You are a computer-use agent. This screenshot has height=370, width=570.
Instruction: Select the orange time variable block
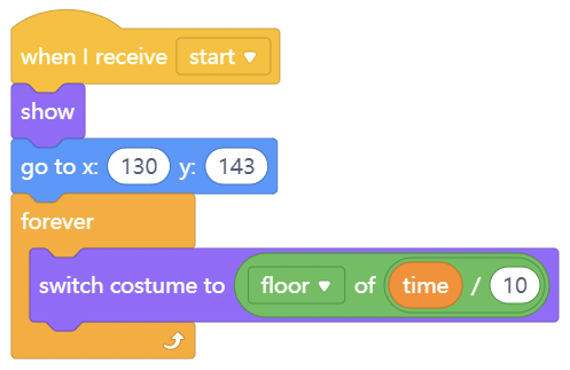coord(425,285)
